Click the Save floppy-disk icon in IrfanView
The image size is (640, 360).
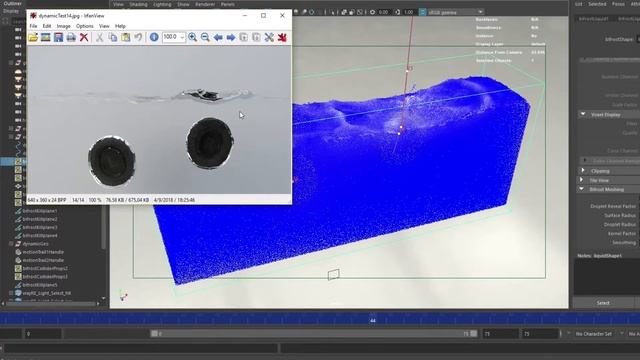[58, 38]
